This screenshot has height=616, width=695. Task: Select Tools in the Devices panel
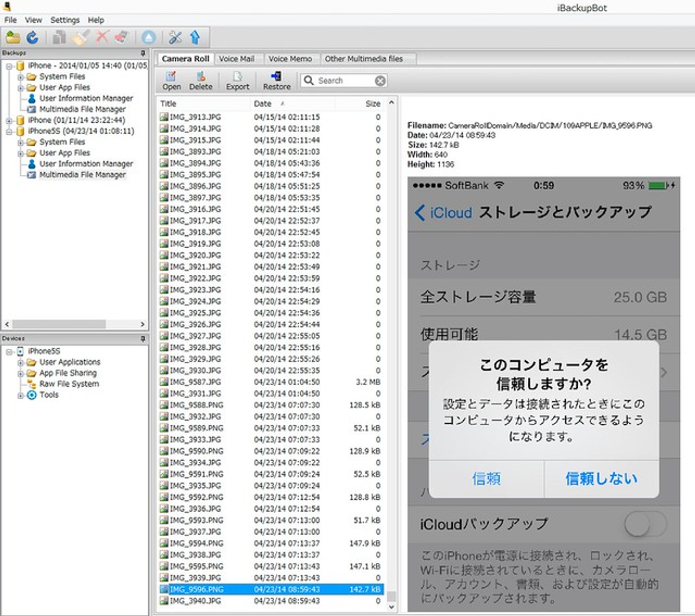pos(48,394)
